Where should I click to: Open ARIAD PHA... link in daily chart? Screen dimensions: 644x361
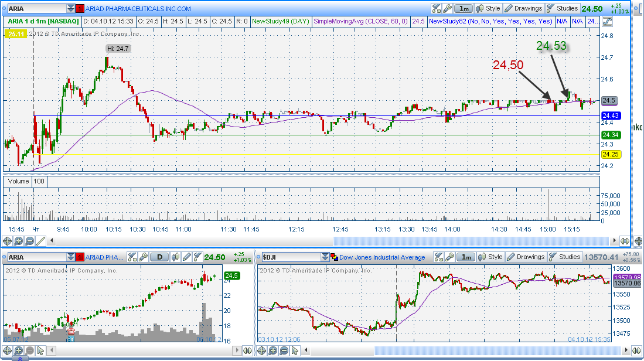[x=104, y=257]
